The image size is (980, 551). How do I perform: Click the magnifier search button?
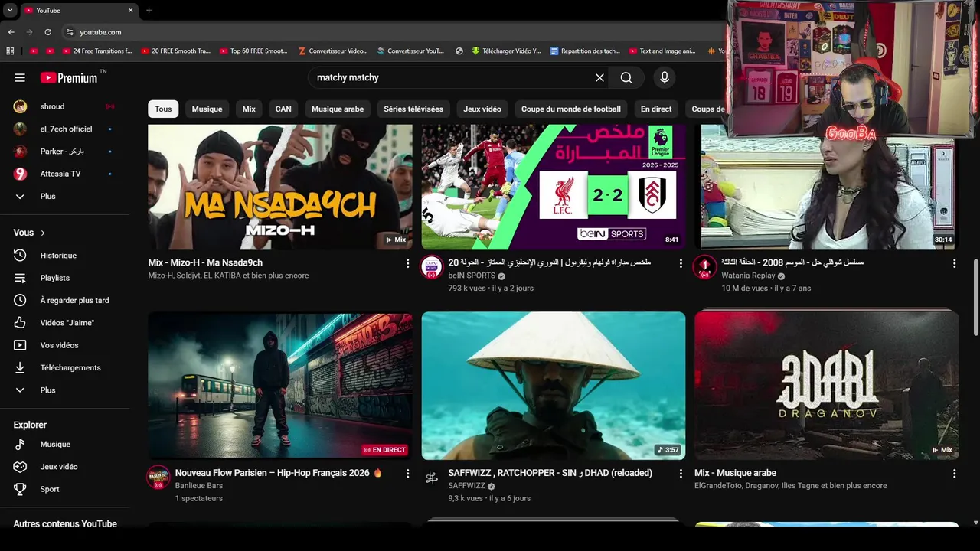(626, 77)
